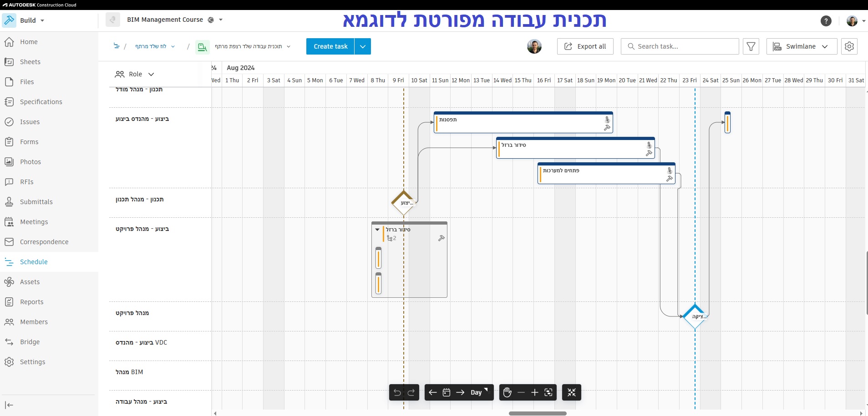Move timeline to next period arrow

pos(460,392)
